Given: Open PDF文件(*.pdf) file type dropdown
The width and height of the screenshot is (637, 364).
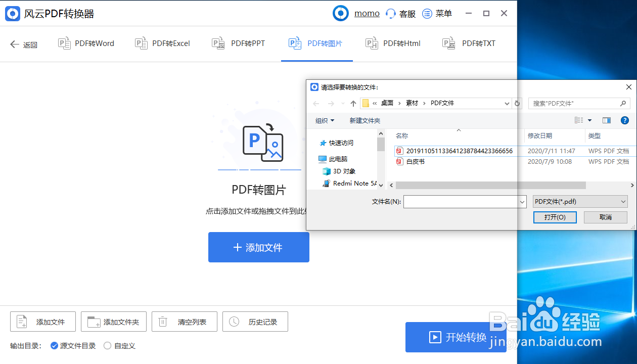Looking at the screenshot, I should (x=580, y=201).
